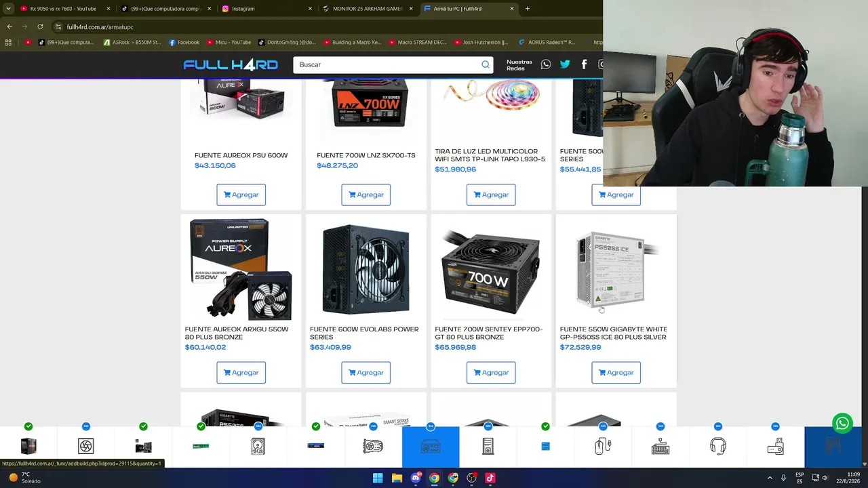
Task: Open the Facebook bookmark
Action: point(184,42)
